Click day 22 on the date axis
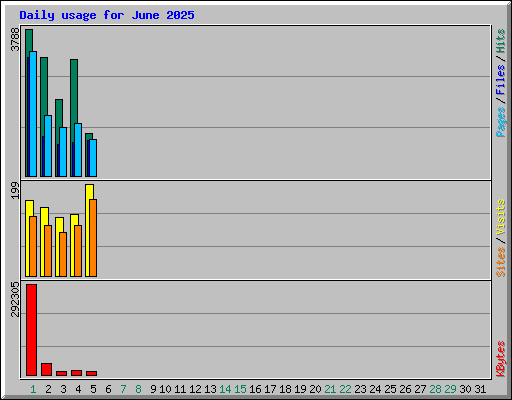The width and height of the screenshot is (512, 400). click(345, 389)
